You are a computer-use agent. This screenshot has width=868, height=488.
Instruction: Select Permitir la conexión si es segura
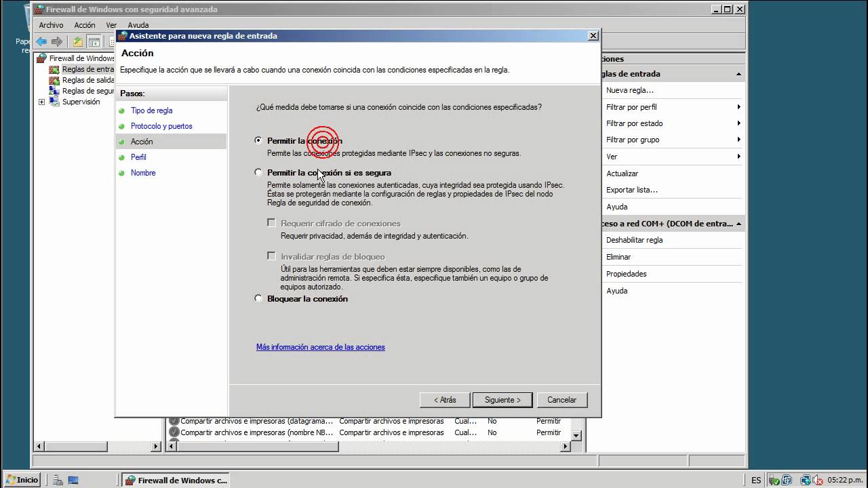(x=258, y=172)
